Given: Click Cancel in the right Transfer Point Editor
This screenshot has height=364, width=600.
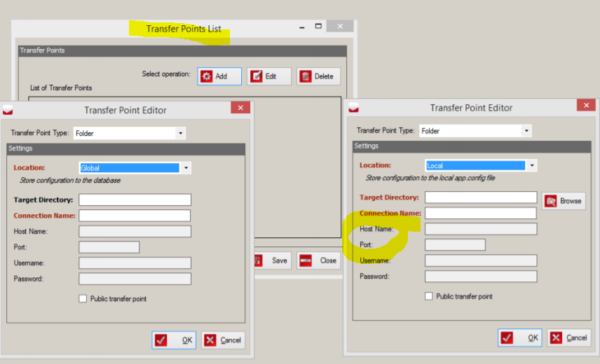Looking at the screenshot, I should click(569, 337).
